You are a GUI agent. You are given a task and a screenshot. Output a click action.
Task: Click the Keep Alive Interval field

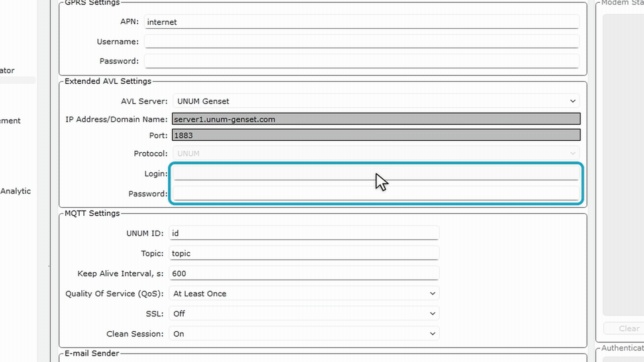click(304, 274)
